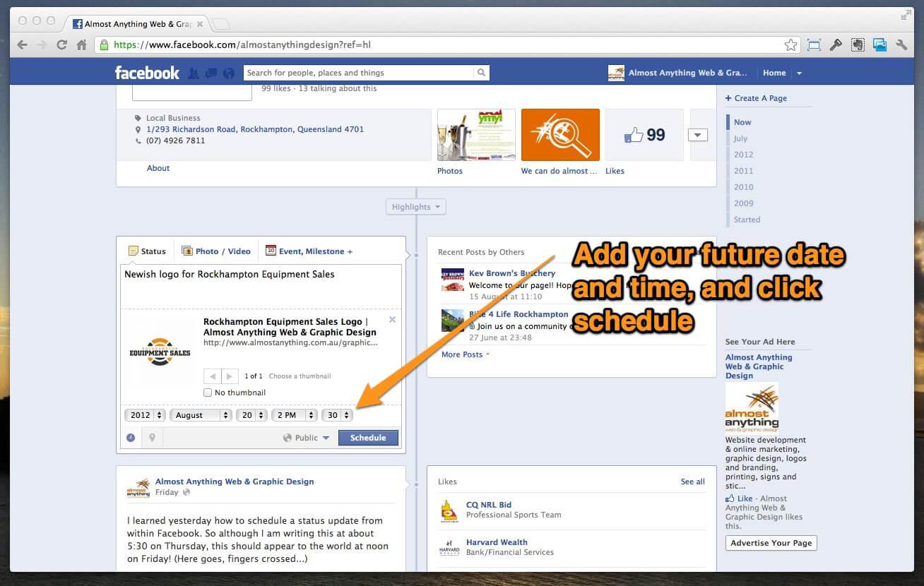Click Almost Anything Web & Graphic Design post author
Screen dimensions: 924x586
pyautogui.click(x=235, y=482)
